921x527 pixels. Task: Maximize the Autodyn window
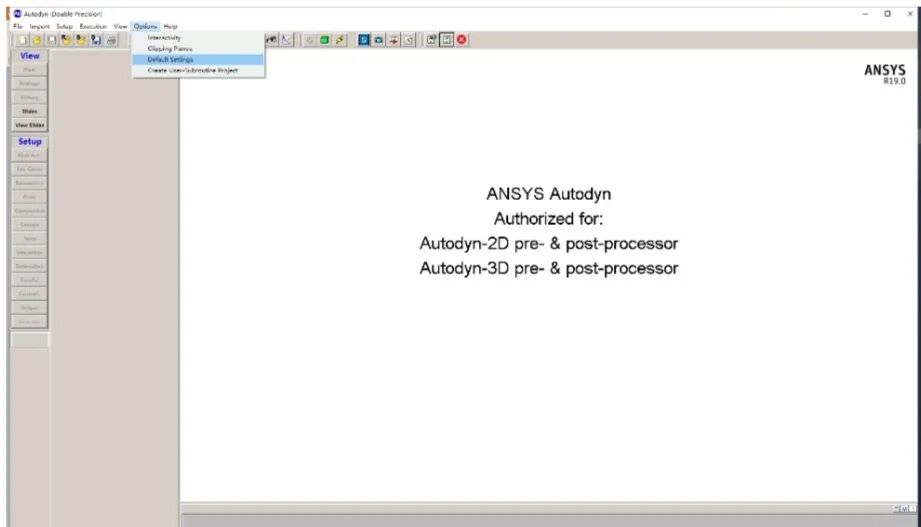(888, 14)
